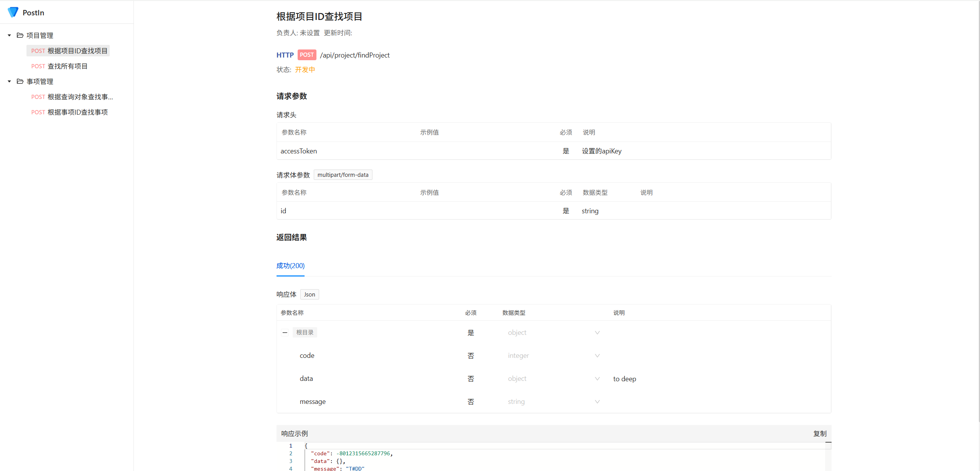Click the multipart/form-data tag
980x471 pixels.
343,175
